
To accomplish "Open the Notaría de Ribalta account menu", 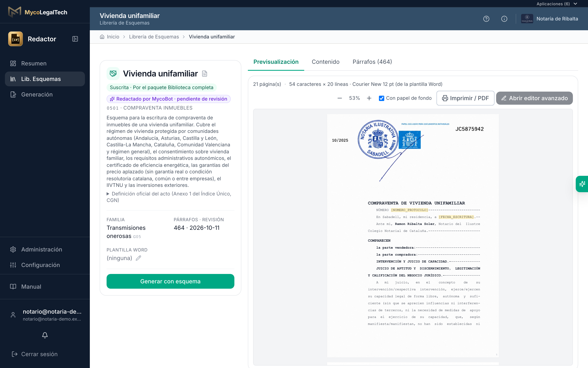I will (549, 19).
